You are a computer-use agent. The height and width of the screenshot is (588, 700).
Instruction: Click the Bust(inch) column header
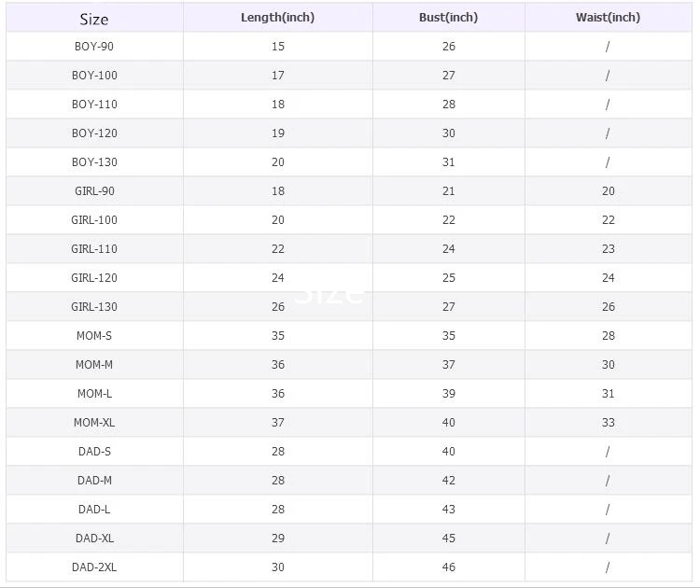[448, 18]
